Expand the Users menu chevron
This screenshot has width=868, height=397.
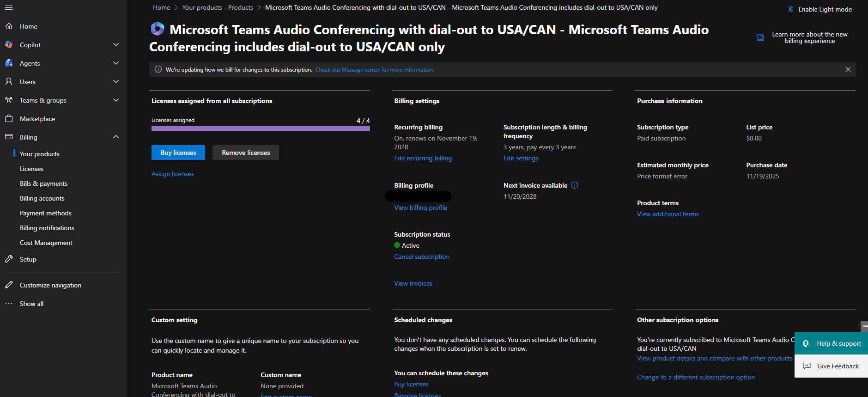[x=116, y=82]
